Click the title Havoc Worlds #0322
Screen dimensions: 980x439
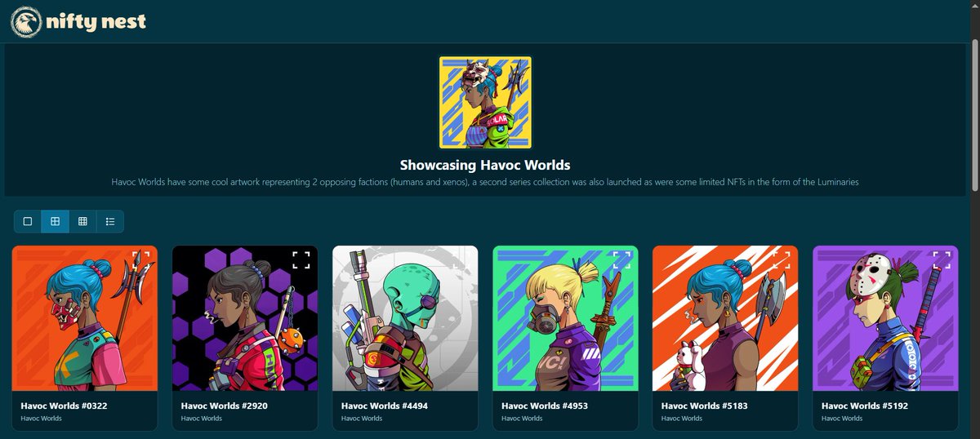64,406
